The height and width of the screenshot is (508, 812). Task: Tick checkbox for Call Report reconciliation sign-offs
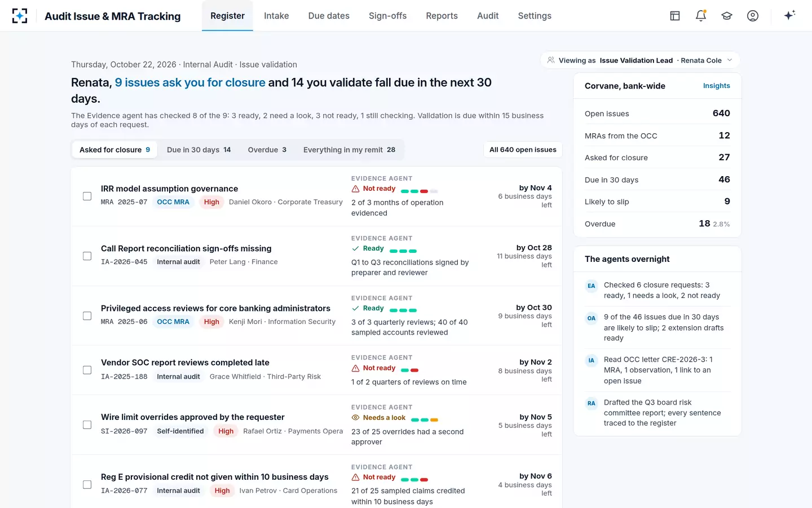pyautogui.click(x=87, y=256)
